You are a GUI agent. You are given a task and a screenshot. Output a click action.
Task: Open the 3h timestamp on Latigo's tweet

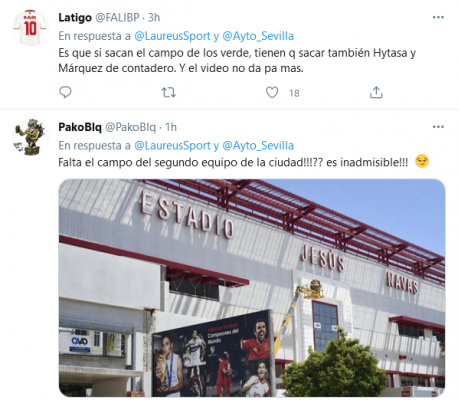coord(154,18)
